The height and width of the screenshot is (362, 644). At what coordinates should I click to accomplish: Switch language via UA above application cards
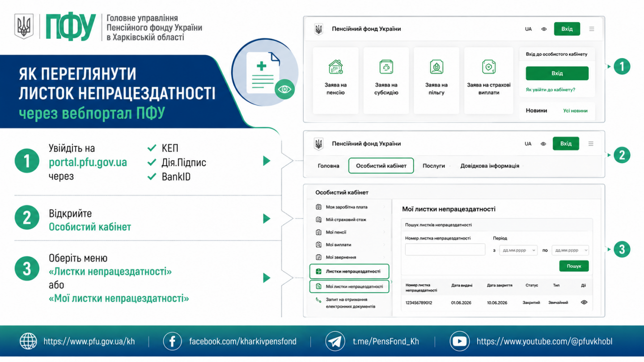[x=528, y=29]
